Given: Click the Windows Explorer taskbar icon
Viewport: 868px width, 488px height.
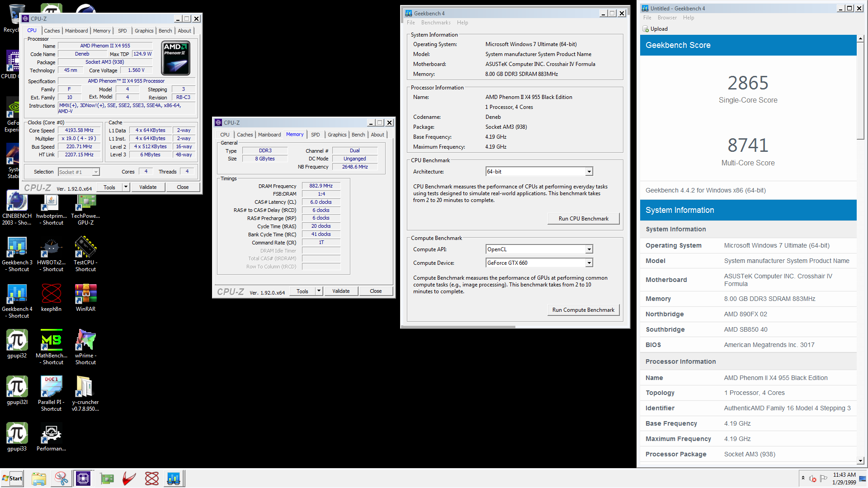Looking at the screenshot, I should pyautogui.click(x=39, y=479).
